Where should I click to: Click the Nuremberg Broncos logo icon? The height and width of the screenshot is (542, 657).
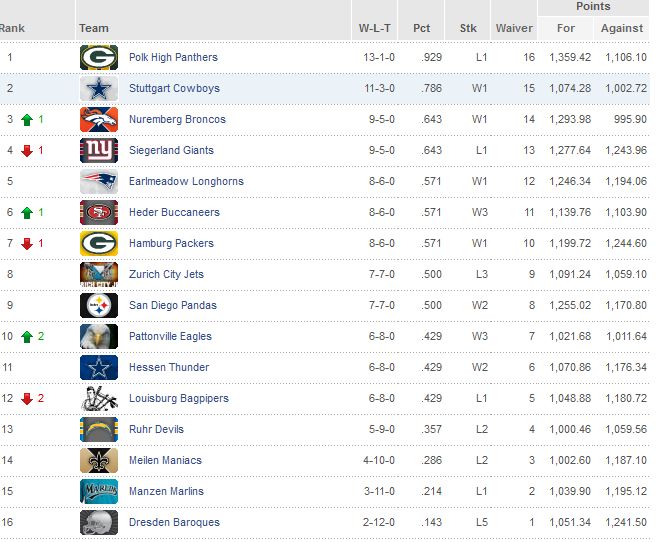(99, 119)
